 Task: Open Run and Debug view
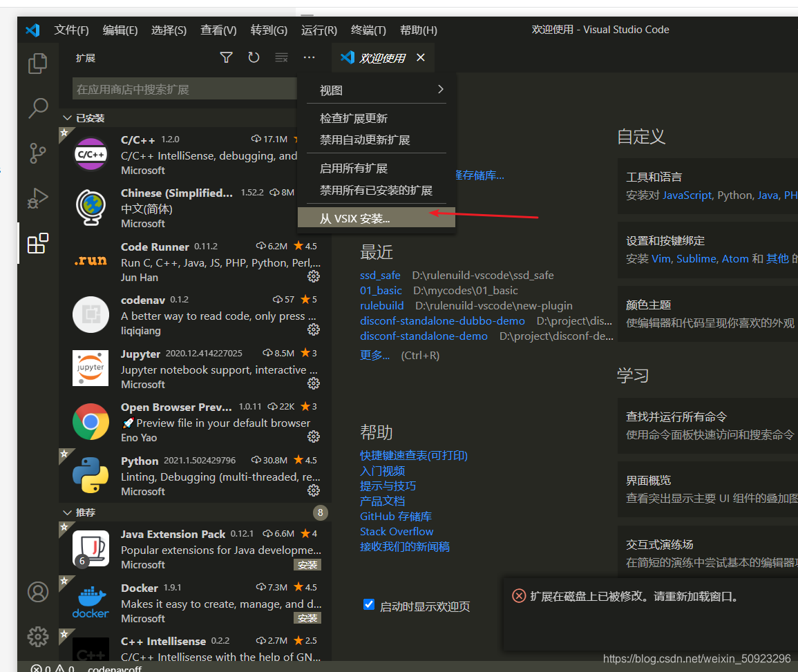(x=38, y=198)
